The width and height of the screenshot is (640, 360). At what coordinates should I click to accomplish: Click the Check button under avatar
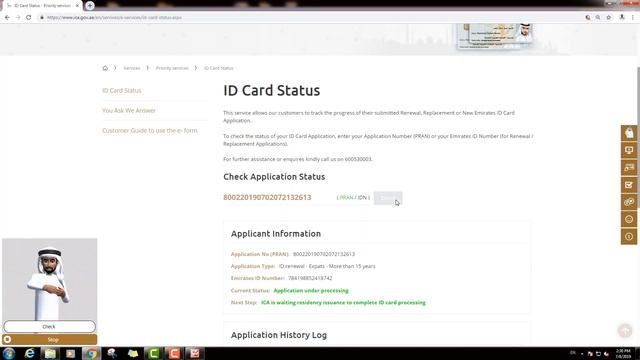tap(49, 327)
